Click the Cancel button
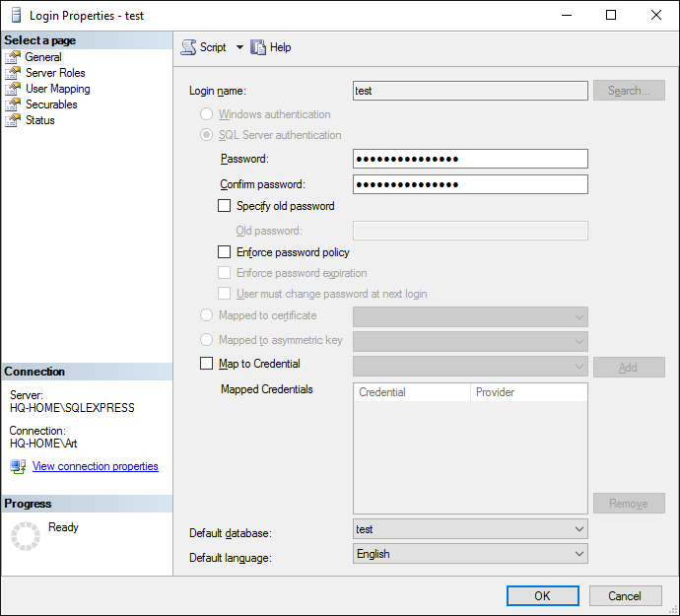This screenshot has width=680, height=616. pos(625,595)
